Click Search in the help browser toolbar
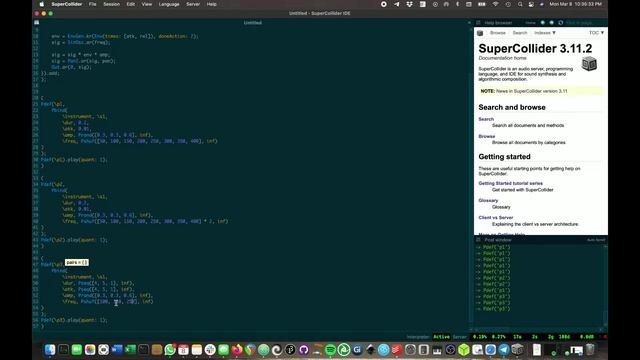The image size is (640, 360). pyautogui.click(x=520, y=33)
